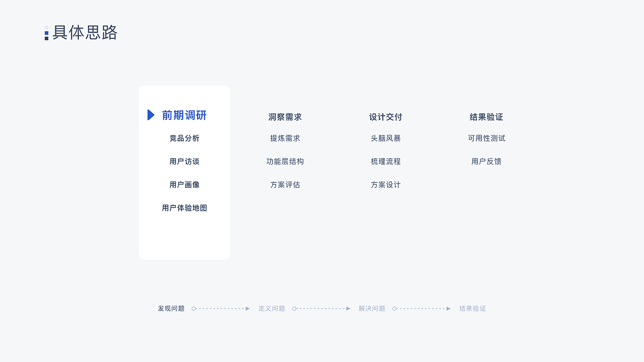
Task: Click the dotted connector between 发现问题 and 定义问题
Action: click(220, 308)
